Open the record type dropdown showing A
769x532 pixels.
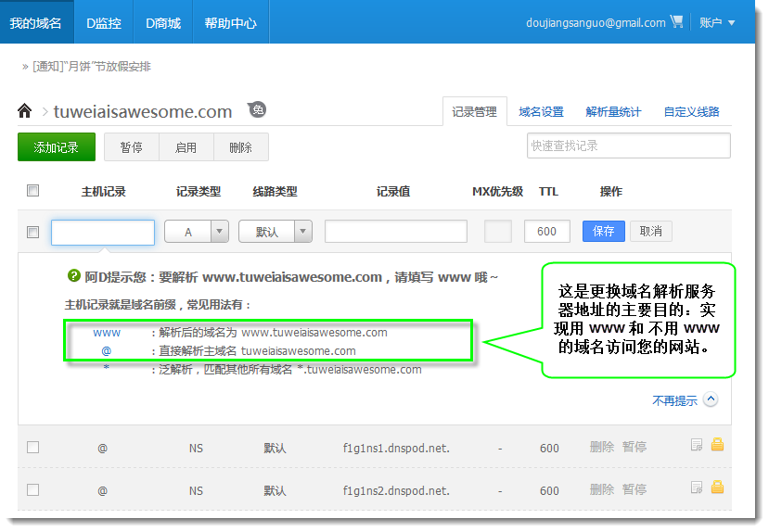197,232
